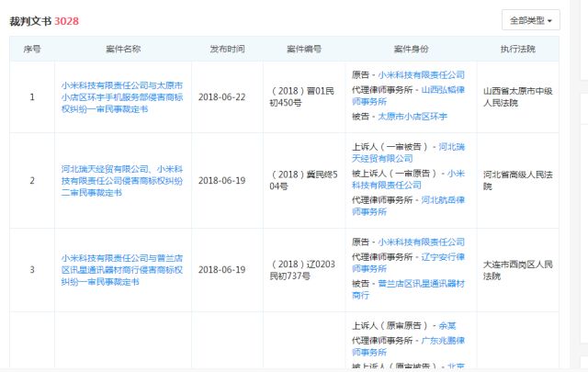This screenshot has height=372, width=588.
Task: Open law firm 辽宁安行律师事务所 link
Action: point(408,263)
